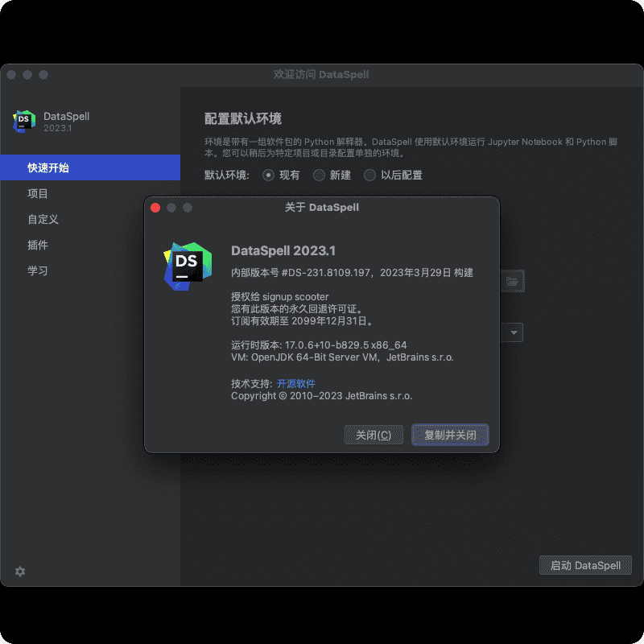Viewport: 644px width, 644px height.
Task: Click the 您有此版本的永久回退许可证 line
Action: (296, 308)
